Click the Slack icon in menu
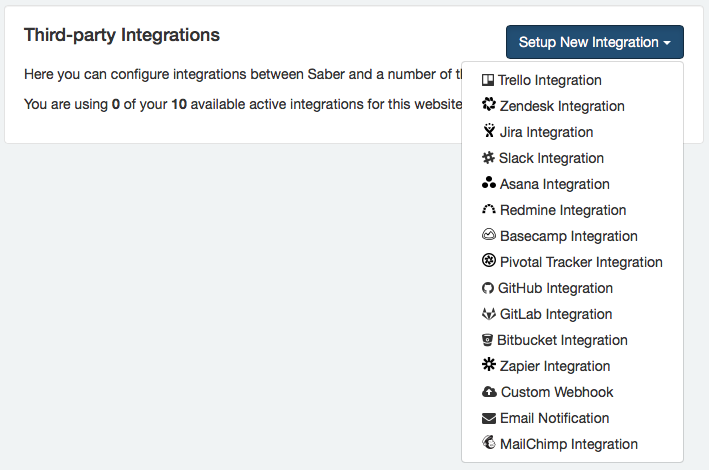This screenshot has width=709, height=470. pyautogui.click(x=489, y=158)
